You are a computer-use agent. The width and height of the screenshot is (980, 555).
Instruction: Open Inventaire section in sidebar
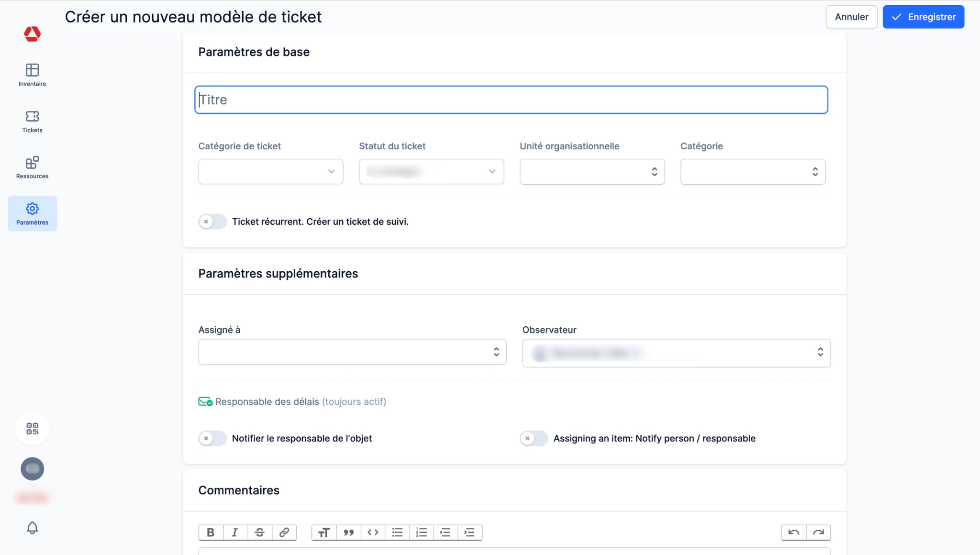point(32,75)
